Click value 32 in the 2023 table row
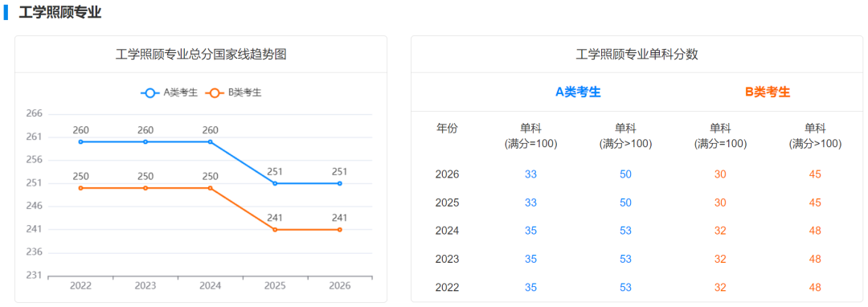The image size is (868, 307). pos(720,259)
